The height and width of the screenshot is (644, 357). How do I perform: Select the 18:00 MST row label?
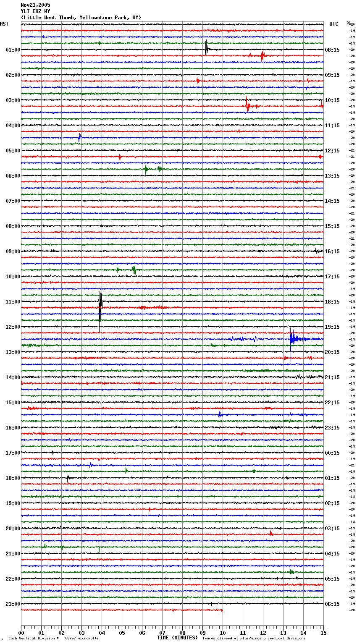[13, 478]
